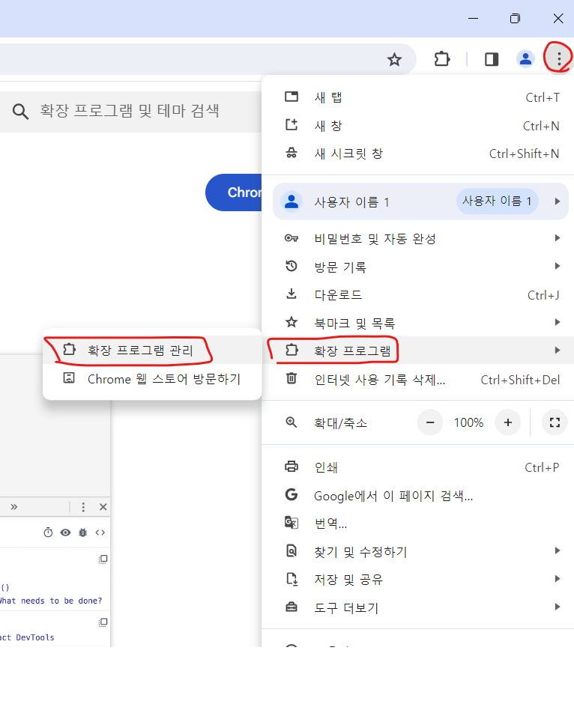Open the extensions puzzle icon in toolbar
Viewport: 574px width, 728px height.
pyautogui.click(x=441, y=59)
